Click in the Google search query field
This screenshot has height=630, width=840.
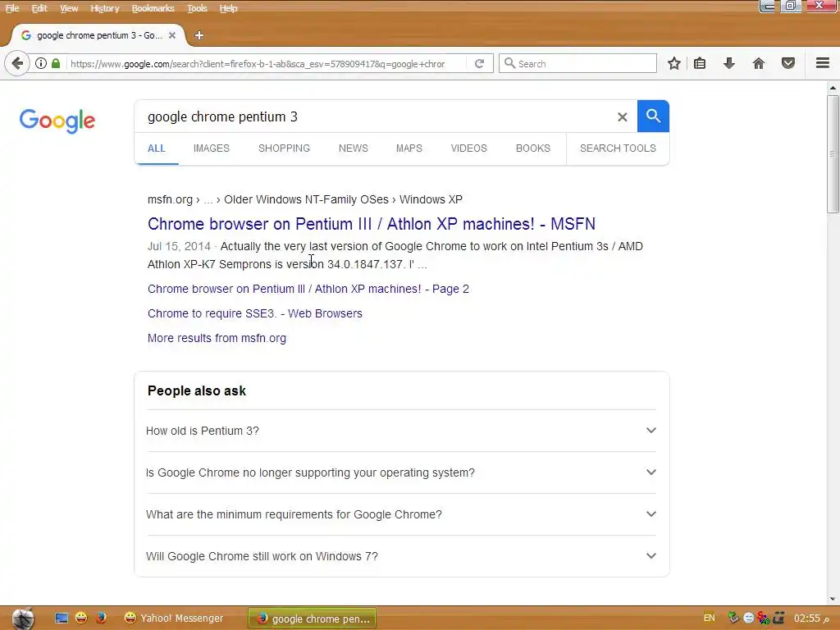pyautogui.click(x=375, y=116)
